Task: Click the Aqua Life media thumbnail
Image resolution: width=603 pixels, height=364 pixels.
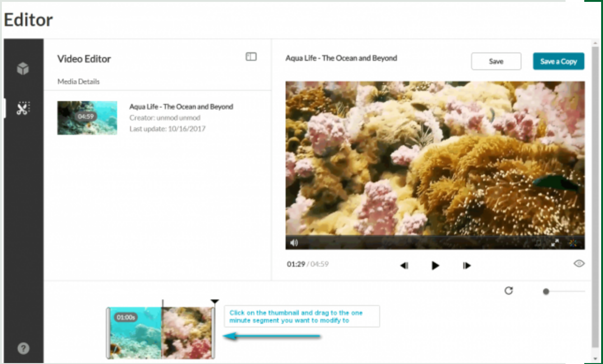Action: click(x=87, y=118)
